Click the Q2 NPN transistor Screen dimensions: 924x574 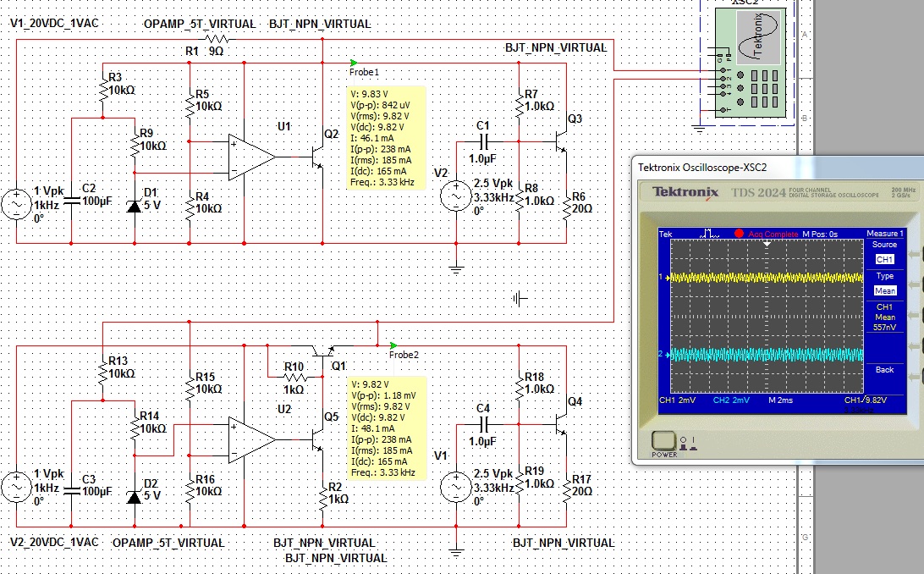317,157
